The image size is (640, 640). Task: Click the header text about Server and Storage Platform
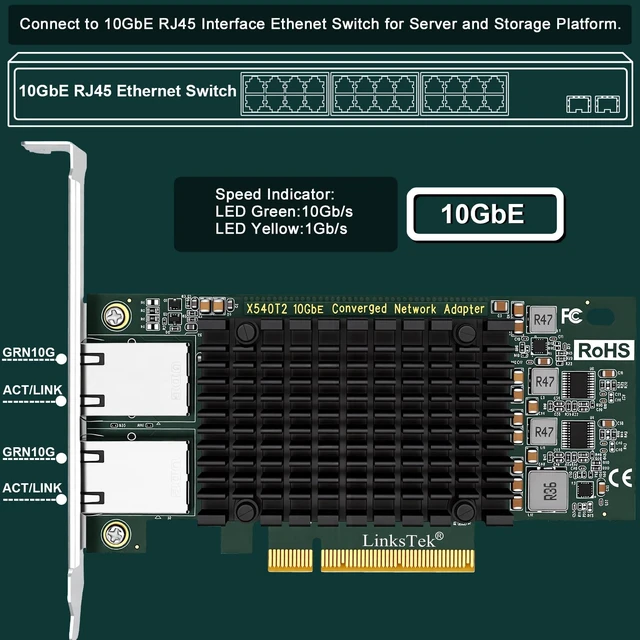point(320,24)
